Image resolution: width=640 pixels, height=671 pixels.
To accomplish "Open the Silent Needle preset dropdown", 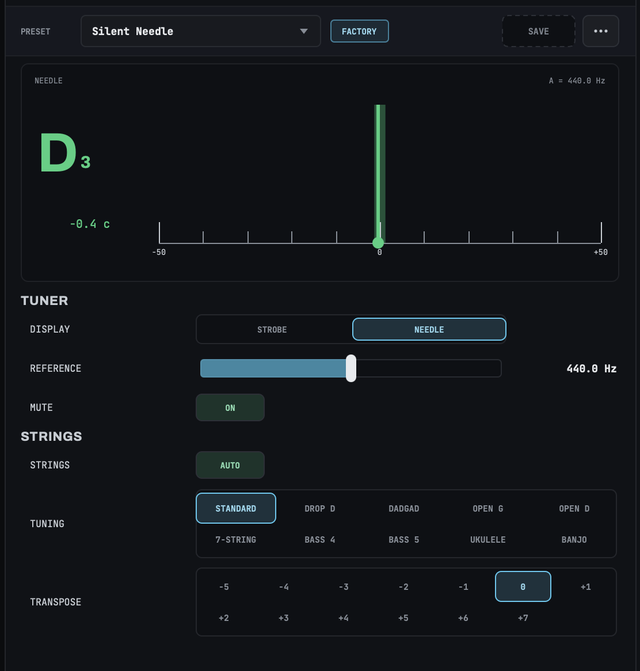I will pos(201,31).
